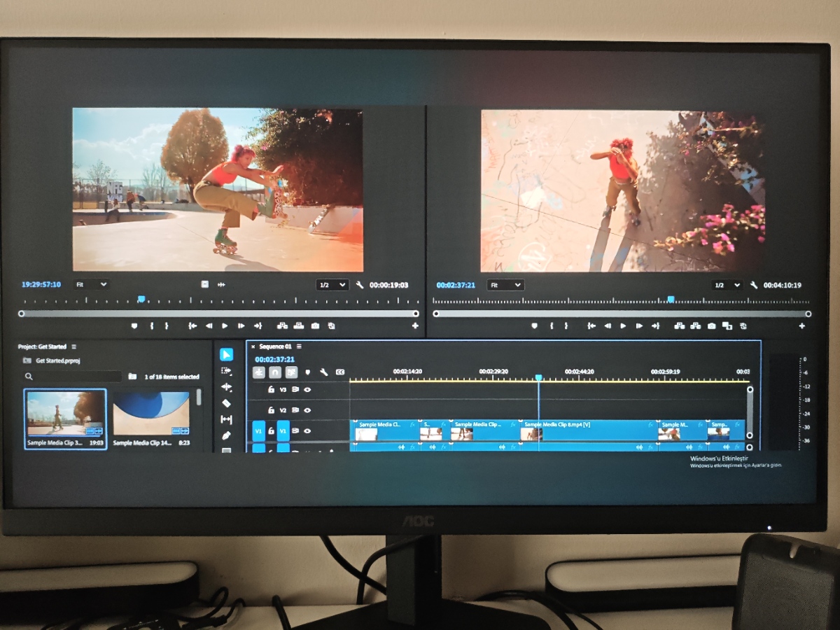Select the Razor tool in the tools panel
The width and height of the screenshot is (840, 630).
[226, 403]
